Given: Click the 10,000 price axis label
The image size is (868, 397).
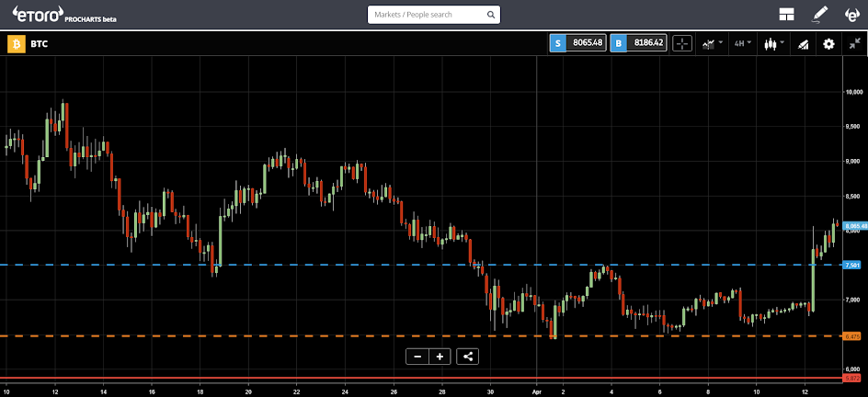Looking at the screenshot, I should (855, 91).
